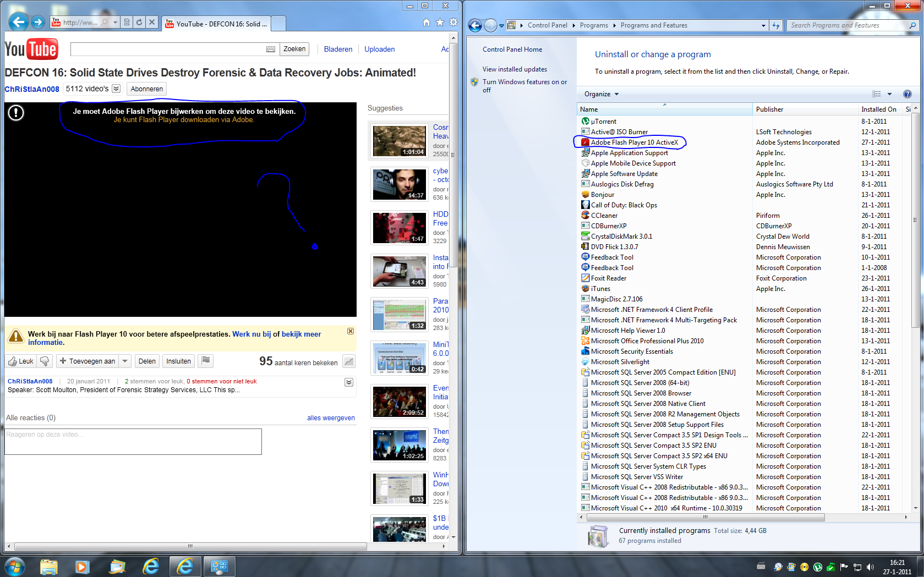Image resolution: width=924 pixels, height=577 pixels.
Task: Launch Windows Media Player from taskbar
Action: [83, 566]
